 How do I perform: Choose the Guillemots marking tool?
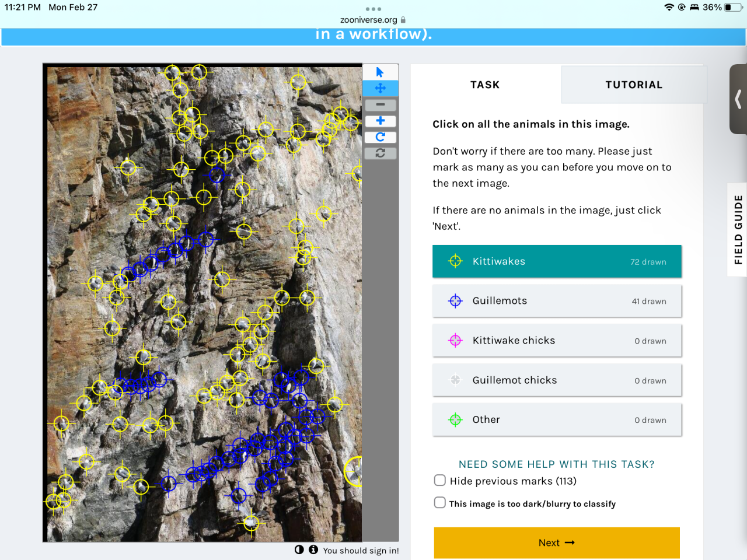click(557, 301)
